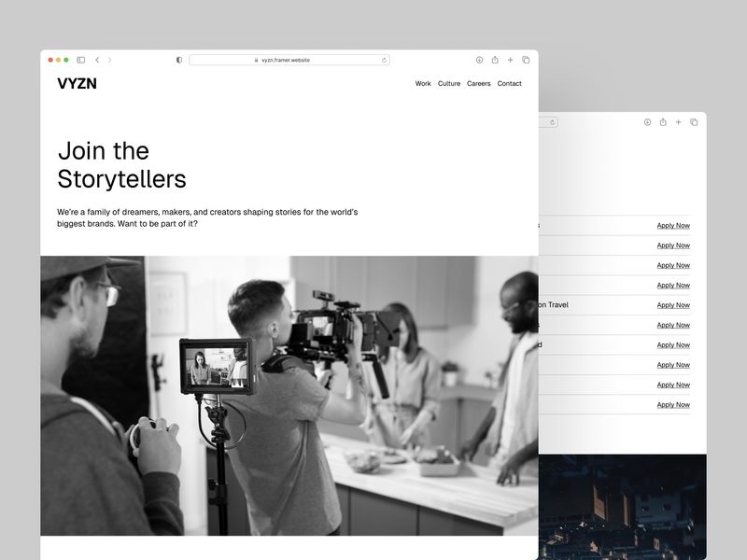Open a new tab with the plus icon

511,59
